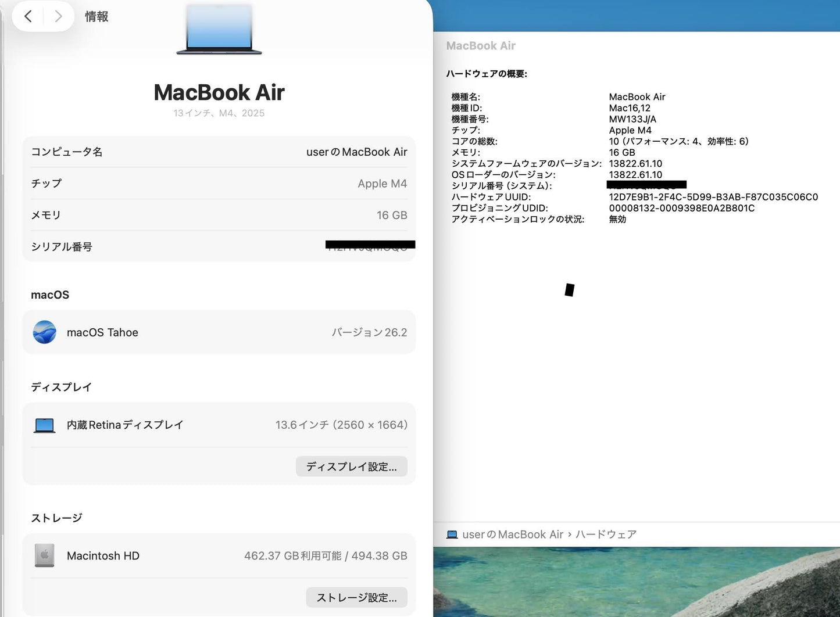The height and width of the screenshot is (617, 840).
Task: Click the ハードウェアの概要: heading
Action: pyautogui.click(x=487, y=74)
